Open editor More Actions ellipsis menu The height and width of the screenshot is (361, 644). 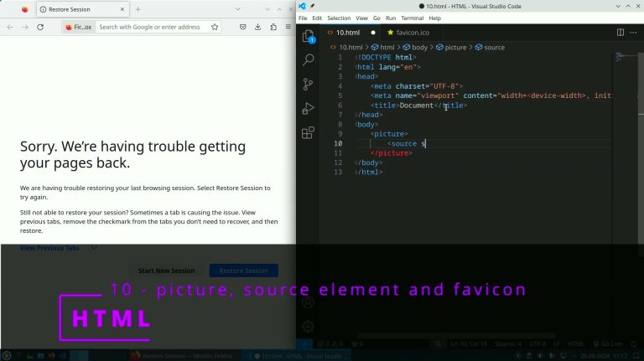(x=633, y=33)
